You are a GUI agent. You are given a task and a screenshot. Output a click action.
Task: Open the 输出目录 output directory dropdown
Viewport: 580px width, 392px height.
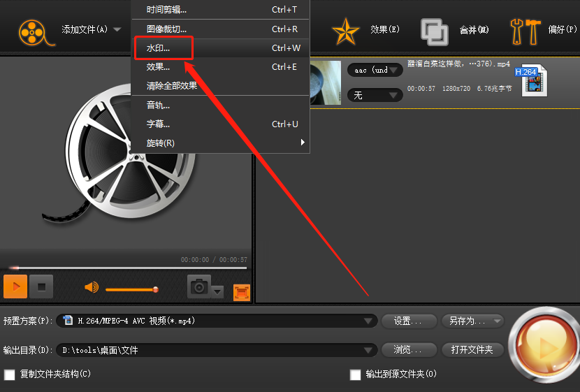(x=217, y=350)
